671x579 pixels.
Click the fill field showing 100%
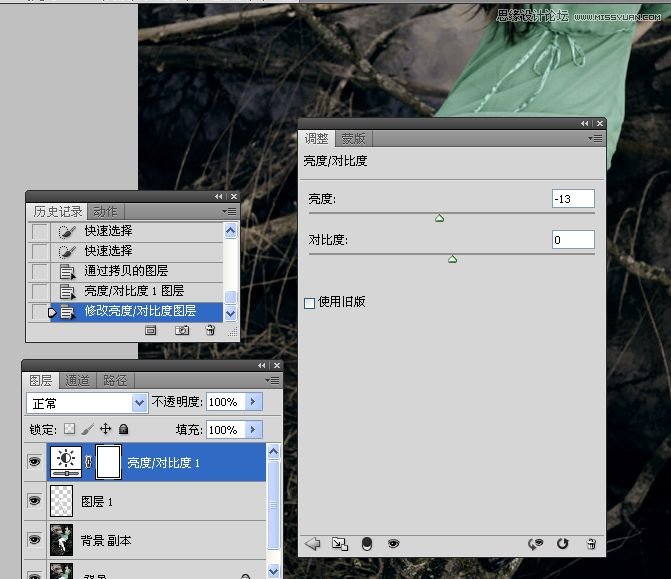(226, 429)
